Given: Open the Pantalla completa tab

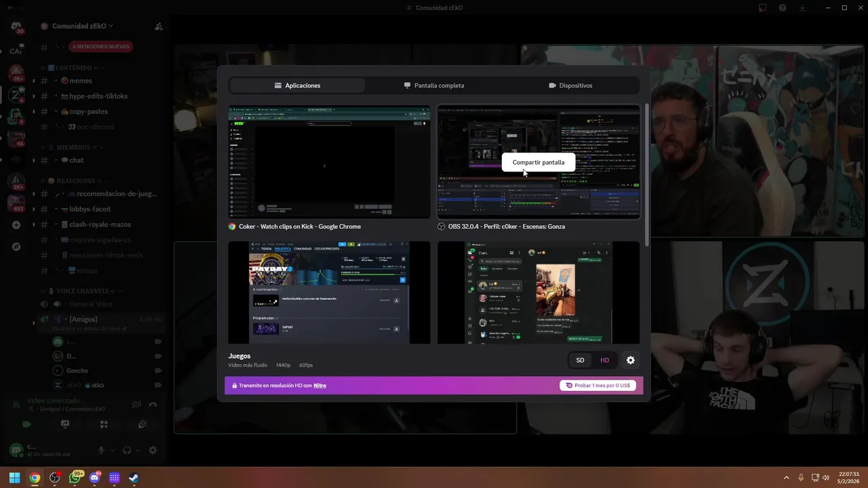Looking at the screenshot, I should (x=434, y=85).
